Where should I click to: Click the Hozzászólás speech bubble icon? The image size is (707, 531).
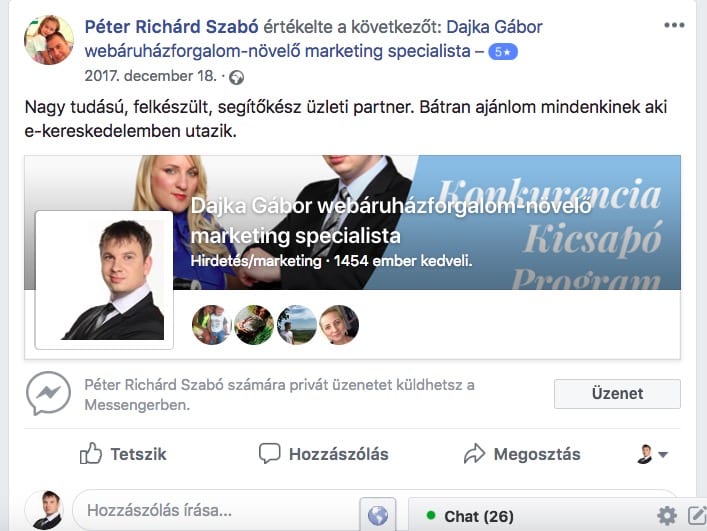270,453
